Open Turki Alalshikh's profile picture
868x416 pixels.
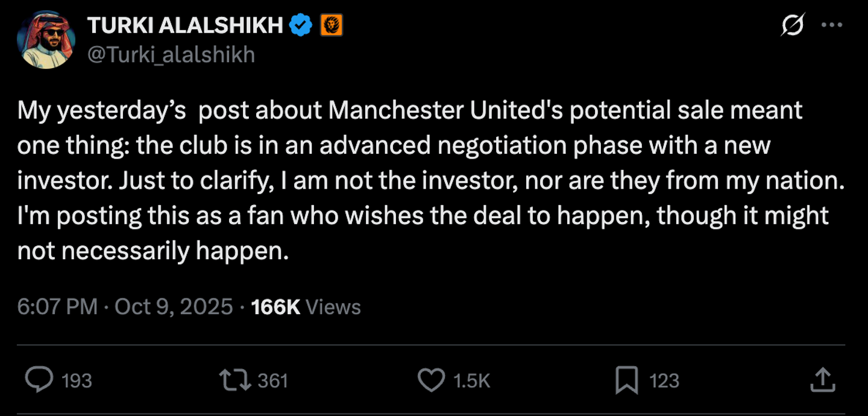click(x=46, y=40)
